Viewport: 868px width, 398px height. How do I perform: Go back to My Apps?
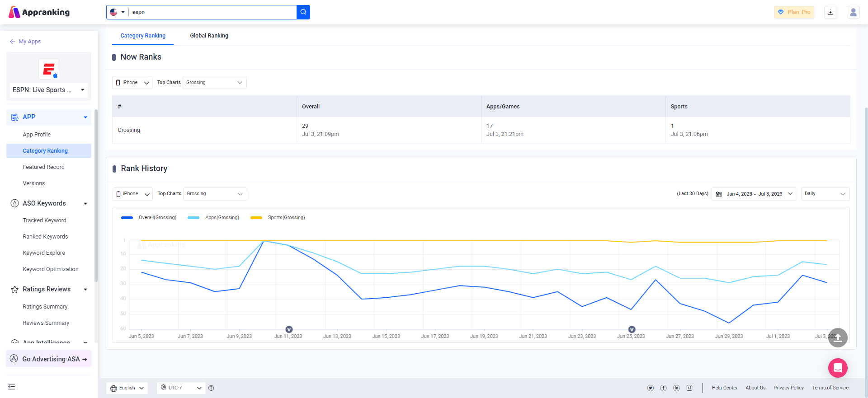coord(25,42)
